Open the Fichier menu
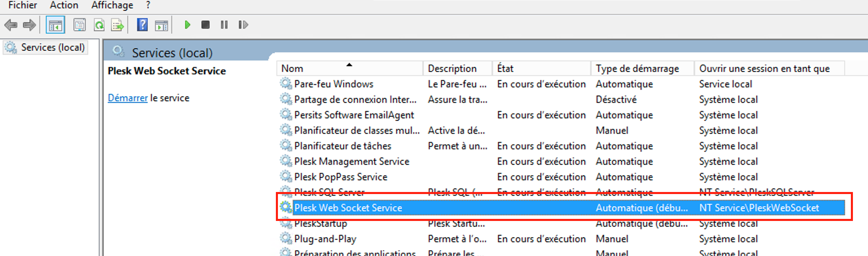Image resolution: width=868 pixels, height=256 pixels. [23, 5]
